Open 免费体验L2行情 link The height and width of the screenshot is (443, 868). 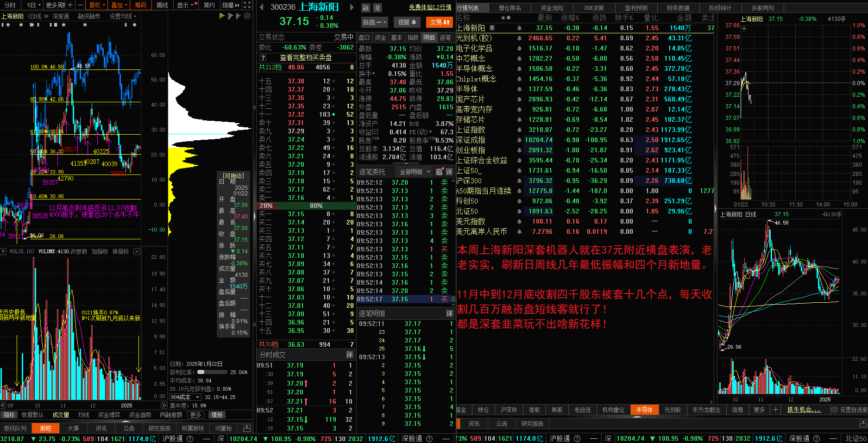pos(430,7)
